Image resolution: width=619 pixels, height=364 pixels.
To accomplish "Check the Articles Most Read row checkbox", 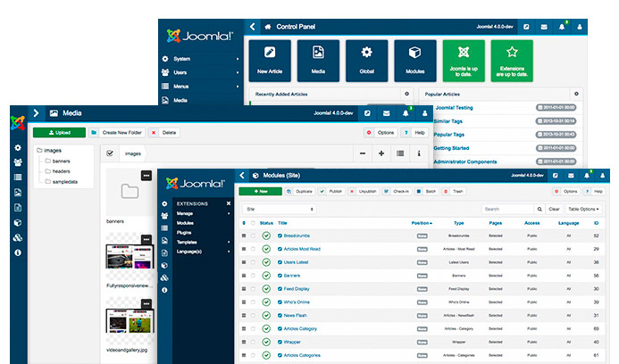I will point(253,249).
